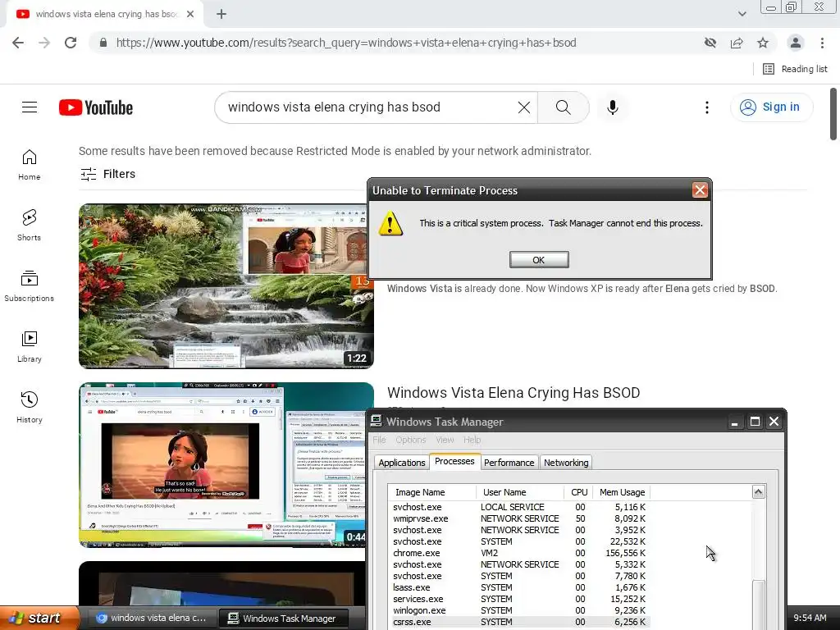Open a new browser tab
The width and height of the screenshot is (840, 630).
[221, 15]
